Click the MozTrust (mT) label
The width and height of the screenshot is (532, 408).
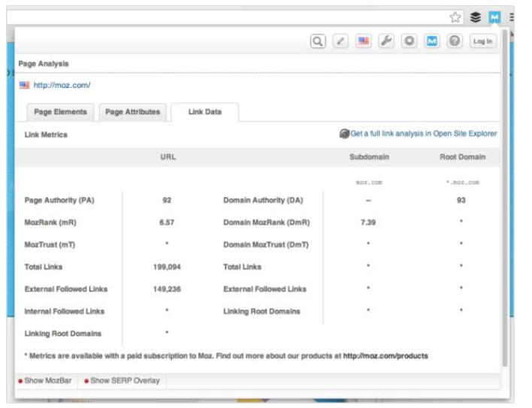coord(50,244)
